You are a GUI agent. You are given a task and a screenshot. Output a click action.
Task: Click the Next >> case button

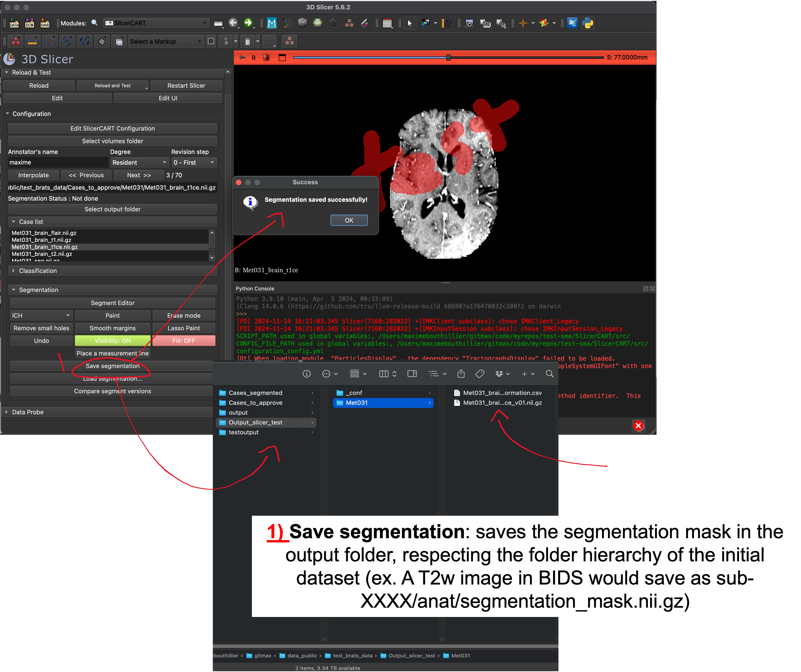pyautogui.click(x=139, y=175)
